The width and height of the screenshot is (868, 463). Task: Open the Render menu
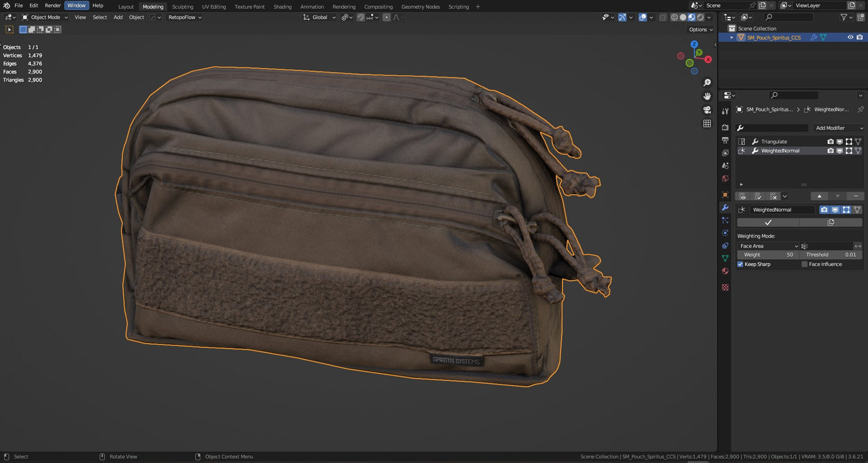click(x=53, y=5)
